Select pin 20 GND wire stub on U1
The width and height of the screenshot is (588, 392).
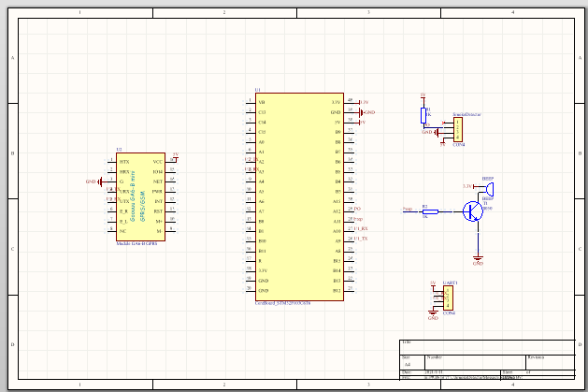click(251, 290)
